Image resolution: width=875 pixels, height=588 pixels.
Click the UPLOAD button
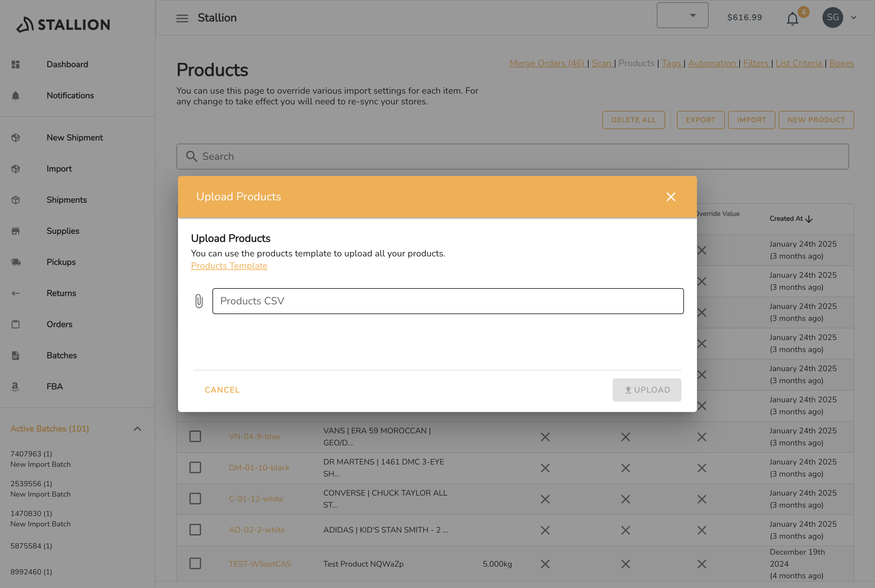(x=647, y=390)
